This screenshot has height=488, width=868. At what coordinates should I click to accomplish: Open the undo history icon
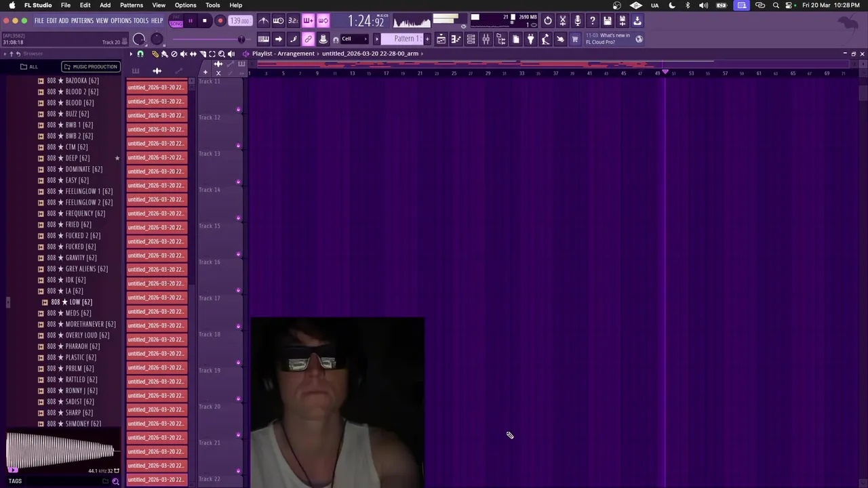547,21
